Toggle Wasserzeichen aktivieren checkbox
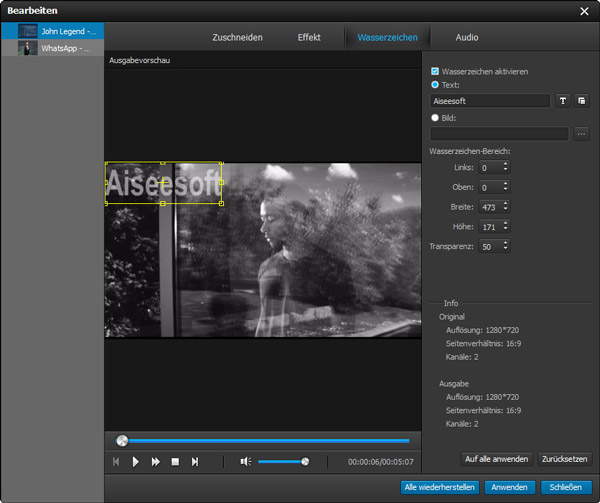The image size is (600, 503). pos(435,71)
